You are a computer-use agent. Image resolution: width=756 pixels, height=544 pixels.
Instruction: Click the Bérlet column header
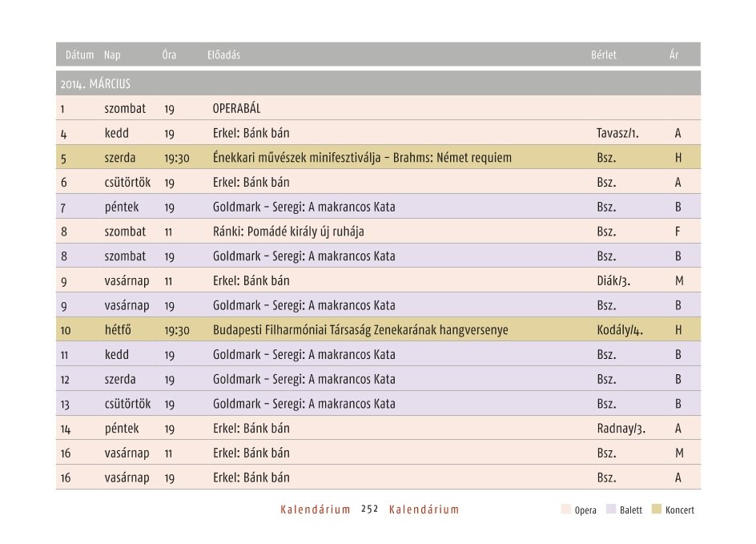pos(604,55)
